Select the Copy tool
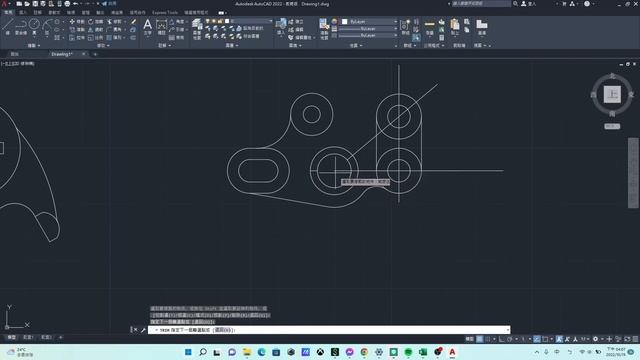The image size is (640, 360). click(77, 29)
